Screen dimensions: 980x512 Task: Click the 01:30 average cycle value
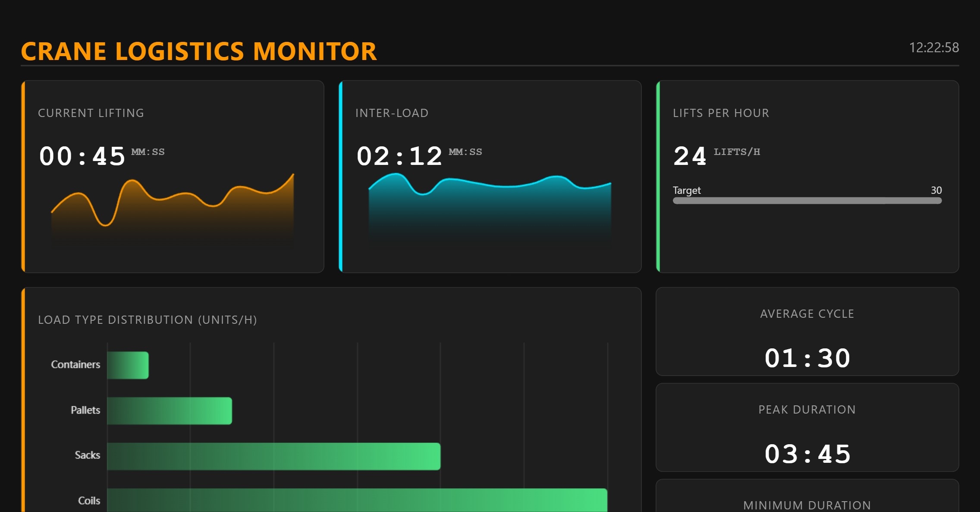coord(807,358)
